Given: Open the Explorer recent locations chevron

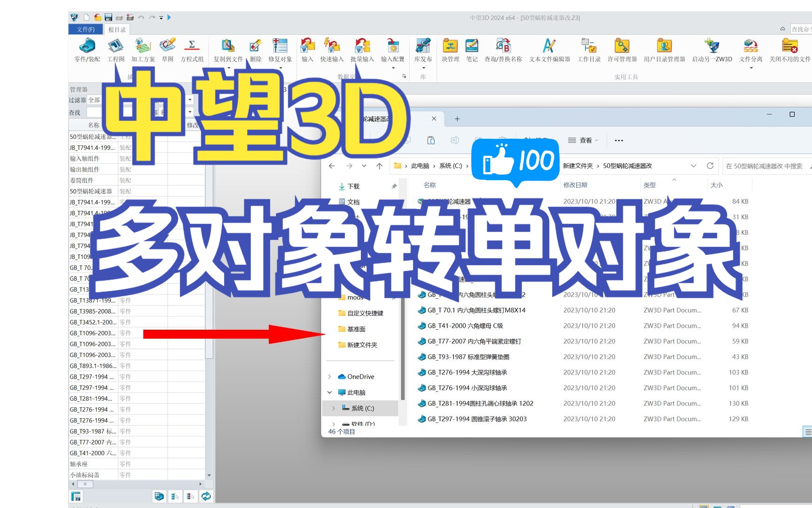Looking at the screenshot, I should [x=364, y=166].
